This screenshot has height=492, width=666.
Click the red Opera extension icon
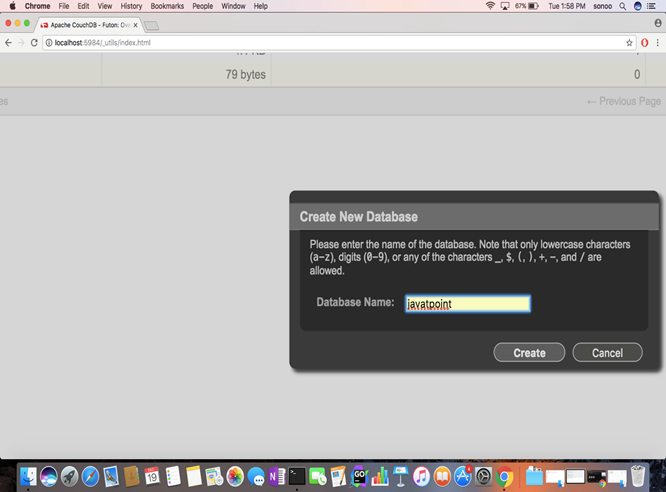[x=644, y=42]
